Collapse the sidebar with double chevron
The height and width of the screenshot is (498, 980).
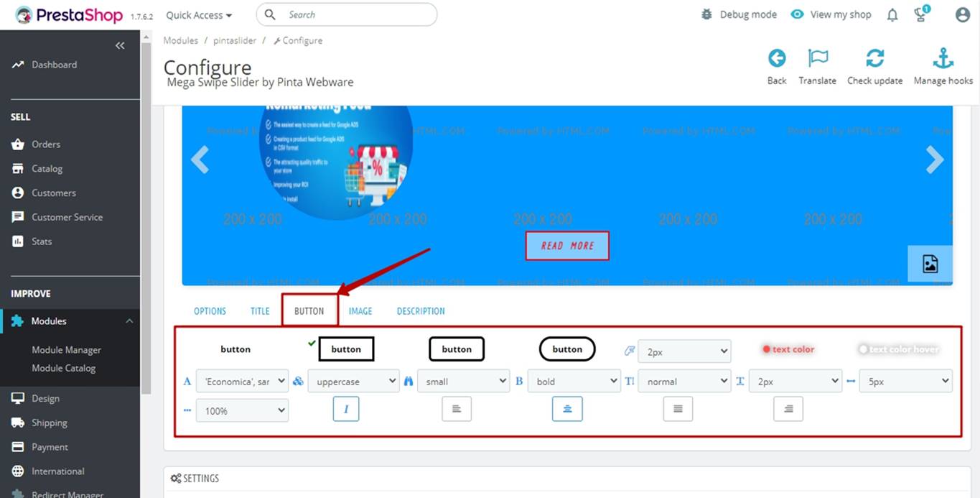(x=120, y=45)
